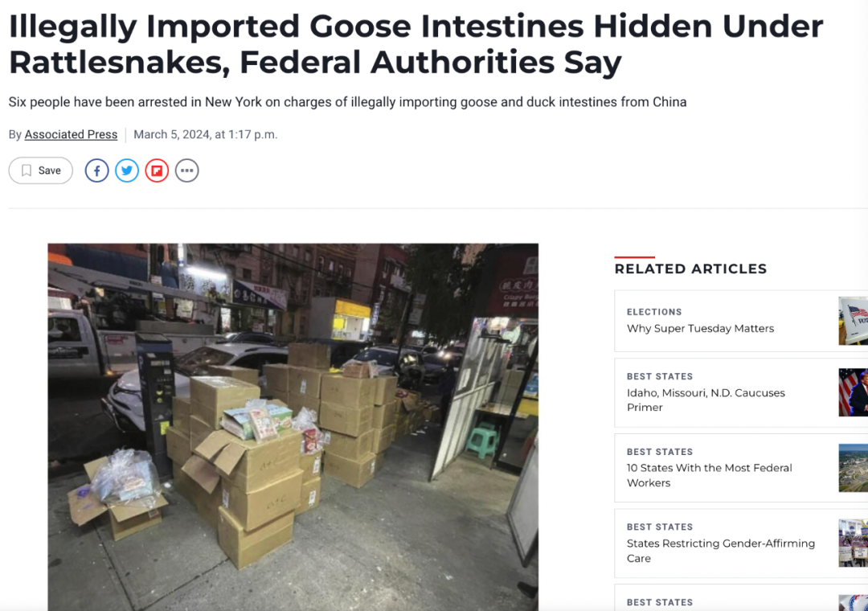
Task: Click the bookmark icon in Save button
Action: click(x=26, y=170)
